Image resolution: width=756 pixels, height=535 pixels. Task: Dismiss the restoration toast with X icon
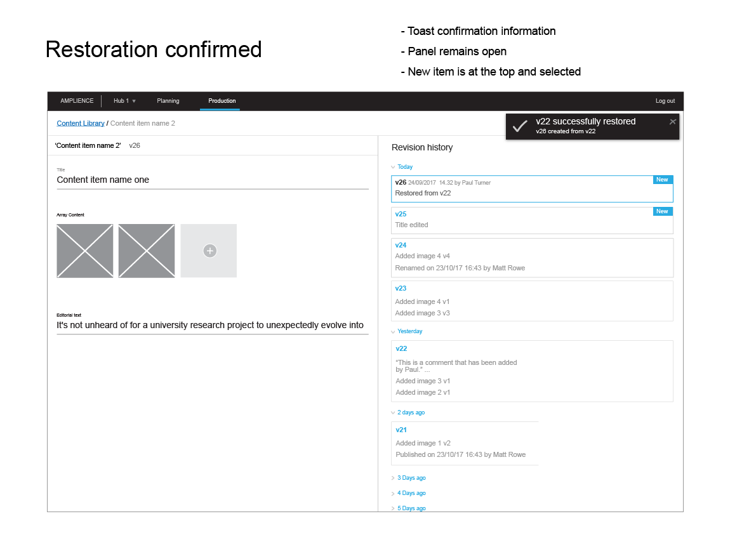[673, 122]
